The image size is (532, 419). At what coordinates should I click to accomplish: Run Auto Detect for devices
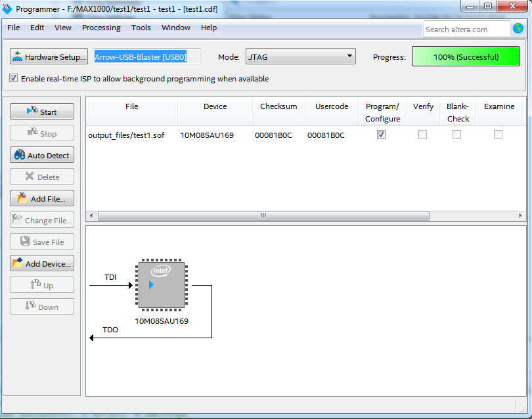click(x=42, y=155)
